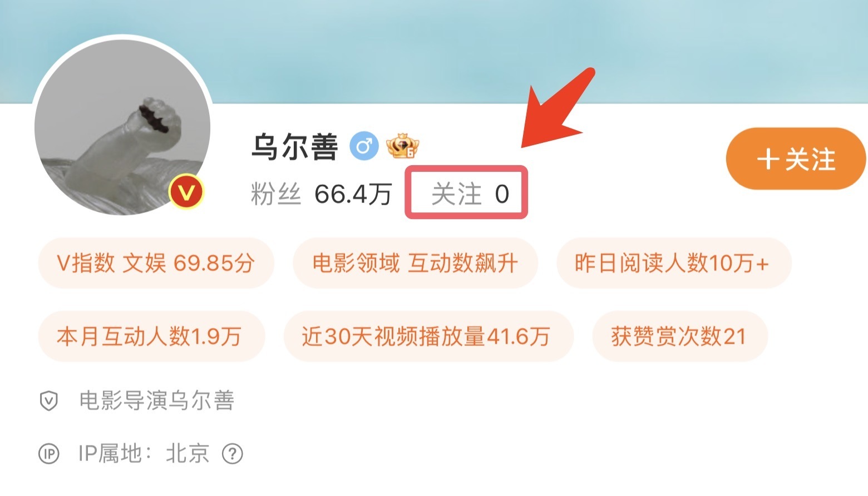
Task: Click the gold crown membership badge
Action: (402, 146)
